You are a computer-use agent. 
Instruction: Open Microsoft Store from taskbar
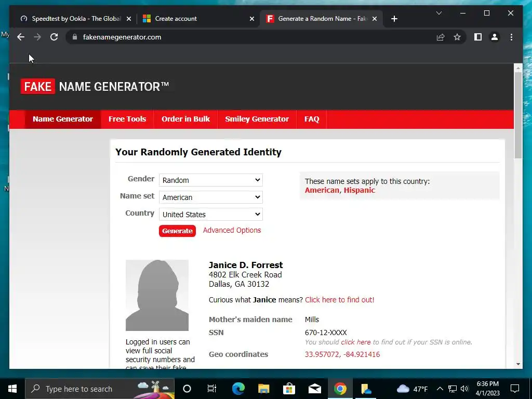289,389
